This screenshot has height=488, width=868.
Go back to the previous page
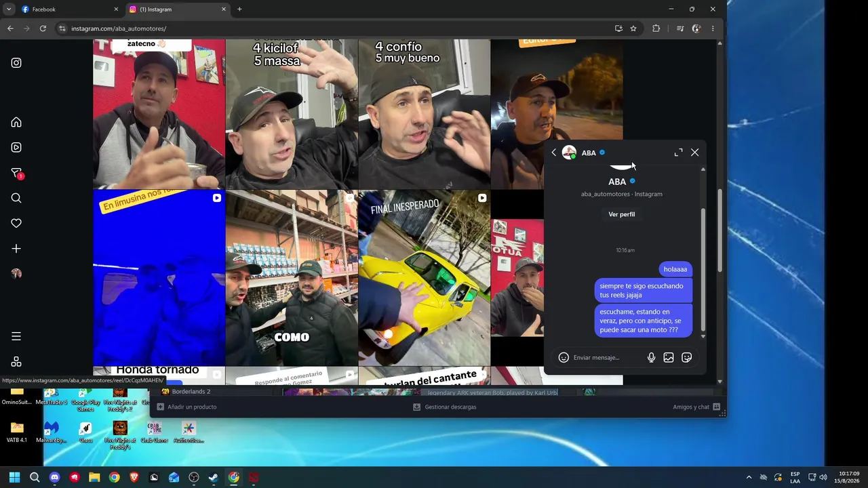pyautogui.click(x=10, y=28)
